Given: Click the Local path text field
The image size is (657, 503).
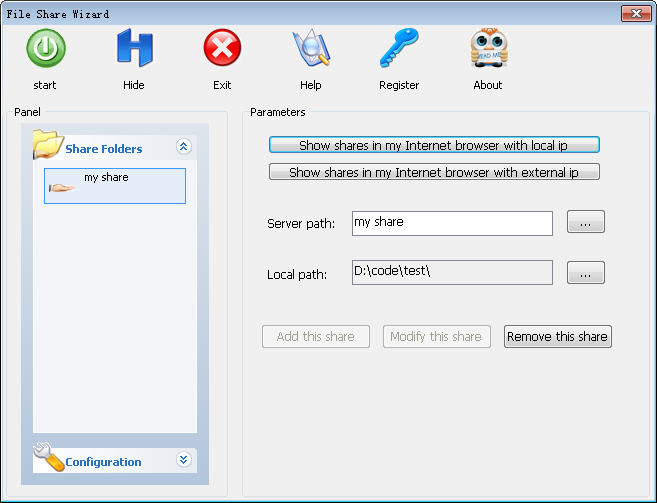Looking at the screenshot, I should [x=452, y=272].
